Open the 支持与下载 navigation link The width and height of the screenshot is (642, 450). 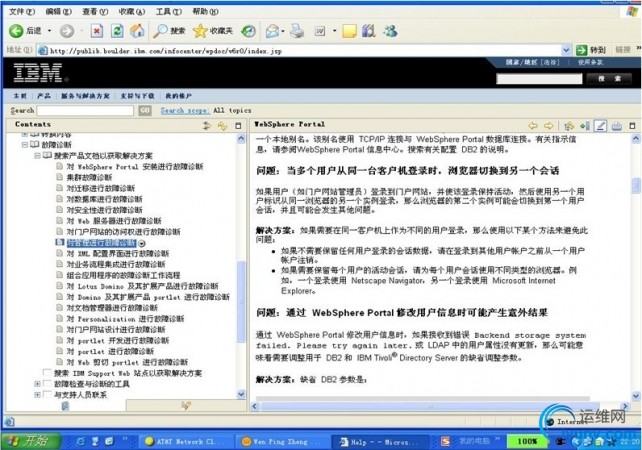[x=138, y=96]
